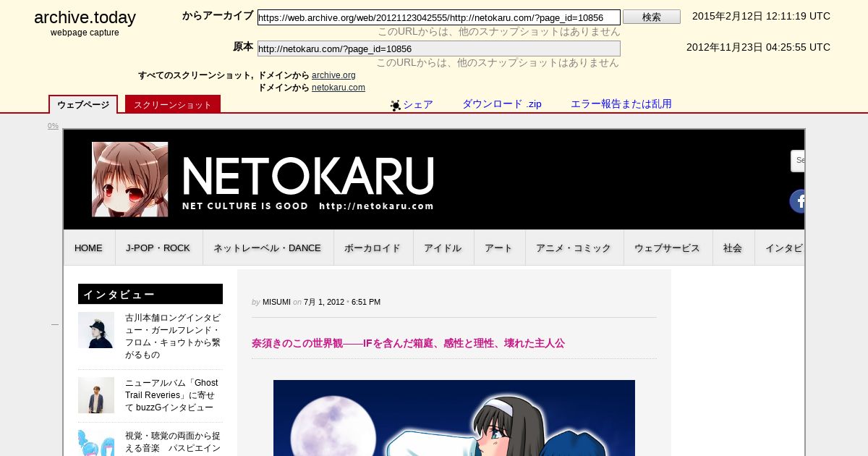
Task: Click archive.today site title
Action: point(85,18)
